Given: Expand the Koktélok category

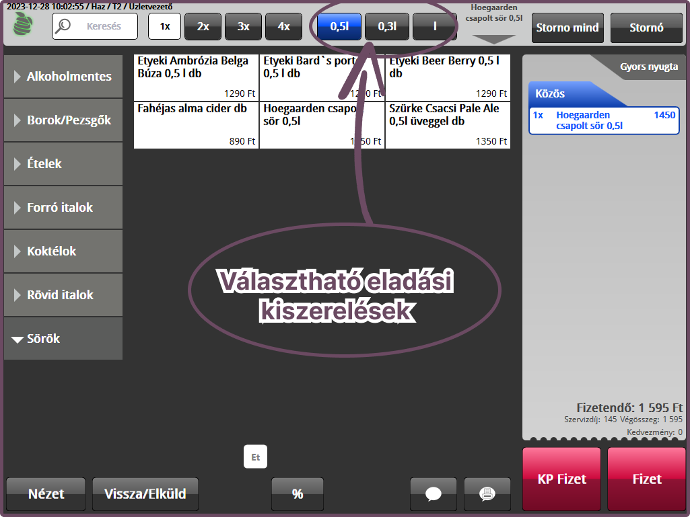Looking at the screenshot, I should (x=63, y=251).
